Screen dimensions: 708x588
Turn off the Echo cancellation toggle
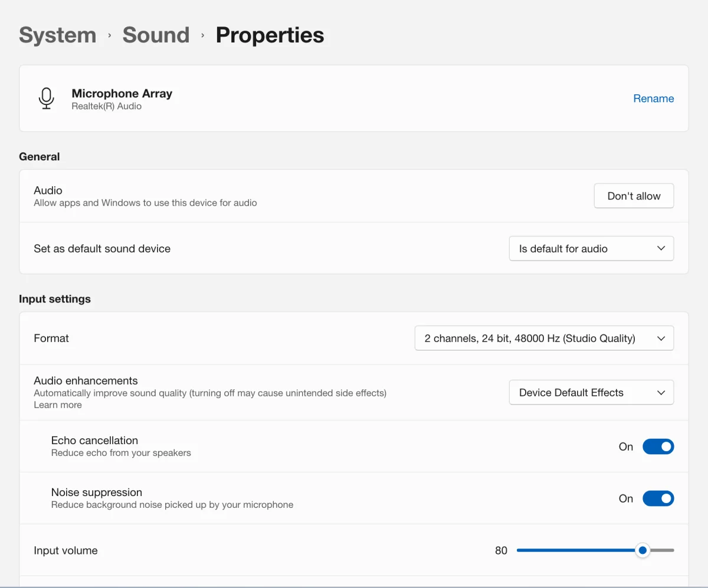[x=658, y=446]
